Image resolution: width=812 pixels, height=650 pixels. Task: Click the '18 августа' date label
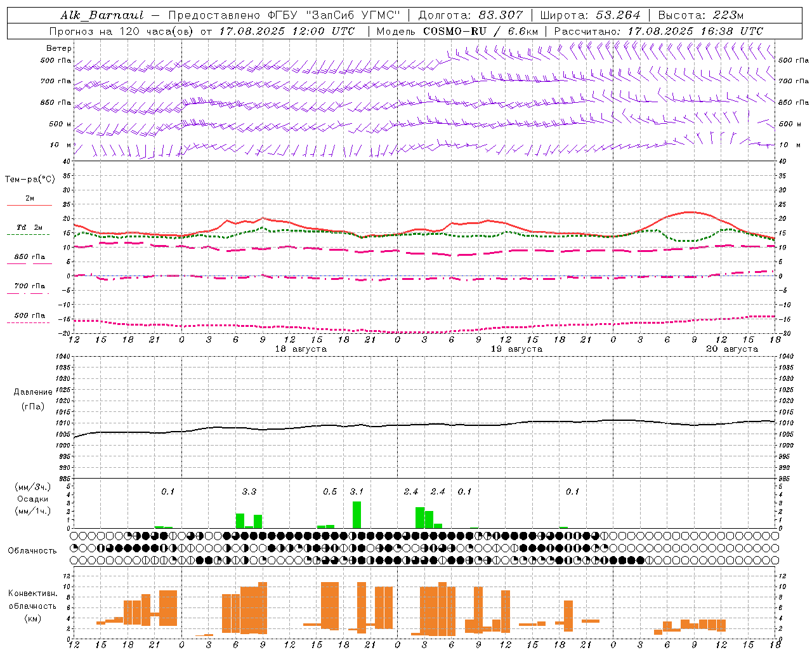click(x=301, y=349)
